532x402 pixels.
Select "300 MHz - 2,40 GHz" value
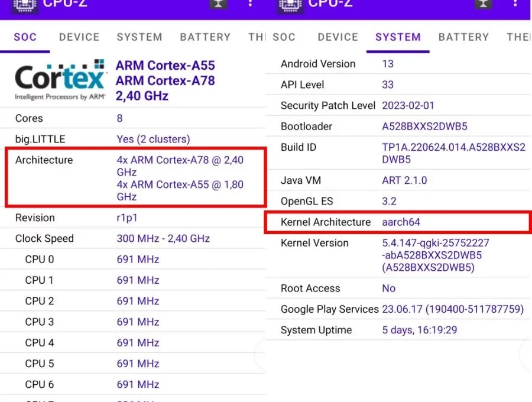(163, 238)
